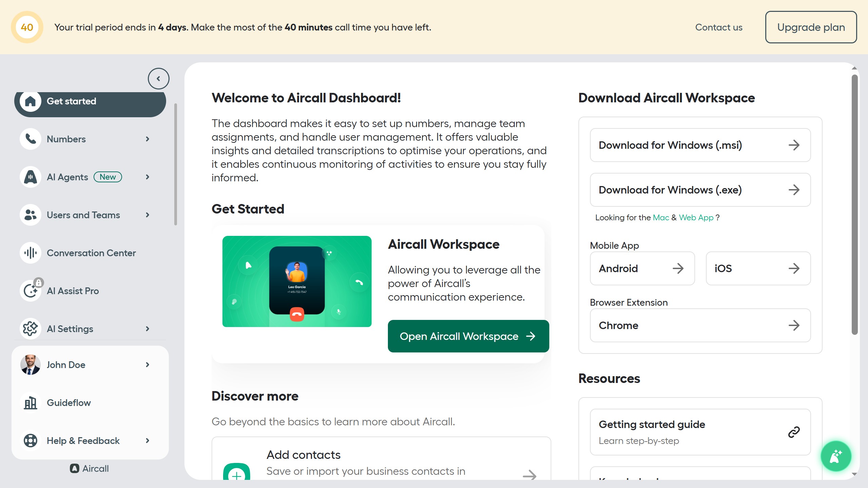
Task: Click the Chrome browser extension button
Action: click(700, 325)
